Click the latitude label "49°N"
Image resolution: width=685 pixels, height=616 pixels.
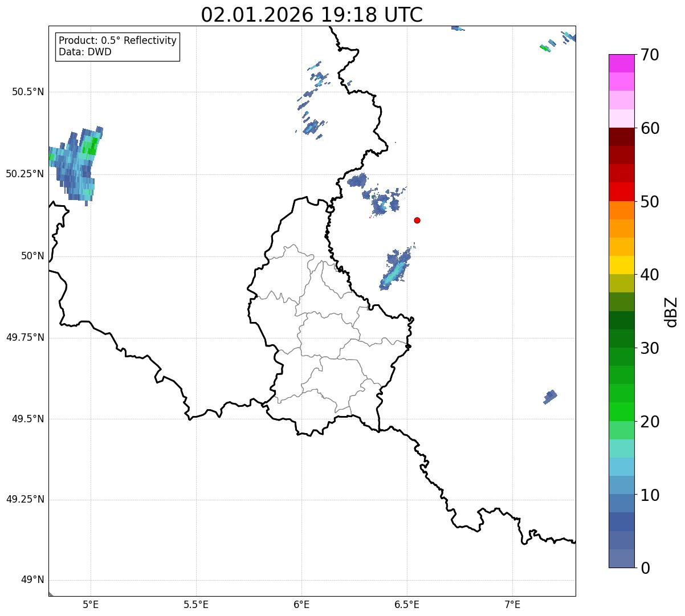[x=32, y=580]
